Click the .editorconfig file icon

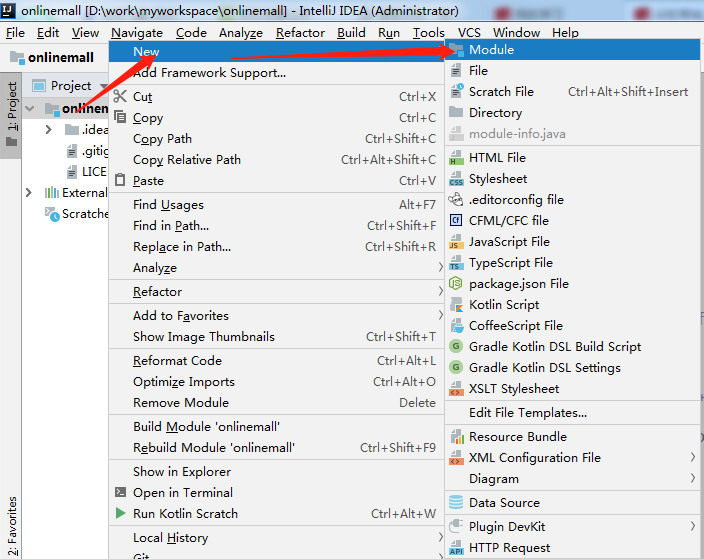pyautogui.click(x=456, y=199)
